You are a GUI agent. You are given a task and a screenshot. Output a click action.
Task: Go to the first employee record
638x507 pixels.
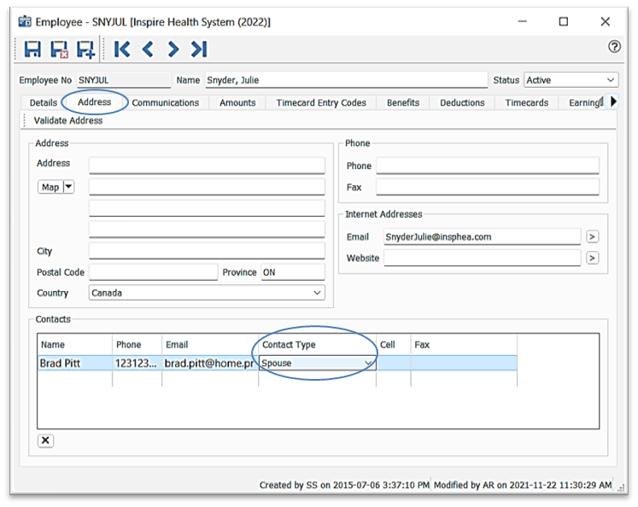[122, 49]
